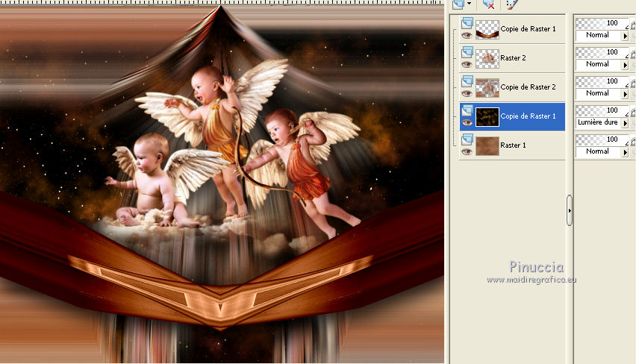Screen dimensions: 636x364
Task: Click opacity slider of topmost layer
Action: pyautogui.click(x=602, y=24)
